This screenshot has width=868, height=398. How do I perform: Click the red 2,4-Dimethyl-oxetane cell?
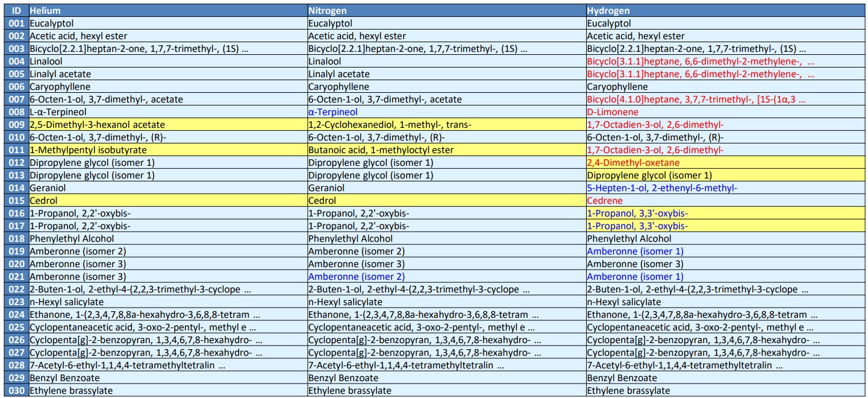pyautogui.click(x=725, y=163)
